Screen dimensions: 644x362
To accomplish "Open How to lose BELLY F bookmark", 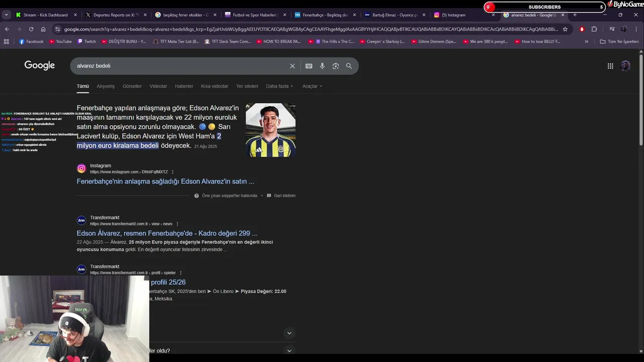I will point(537,42).
